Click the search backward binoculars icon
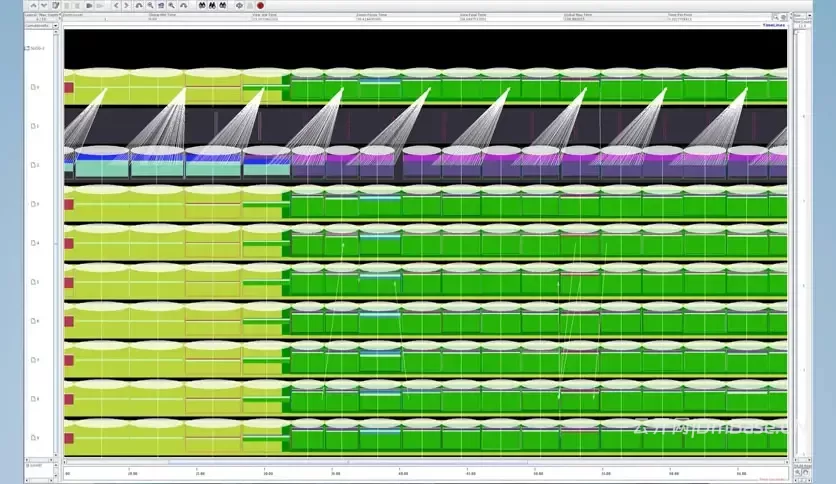The width and height of the screenshot is (836, 484). [x=202, y=5]
